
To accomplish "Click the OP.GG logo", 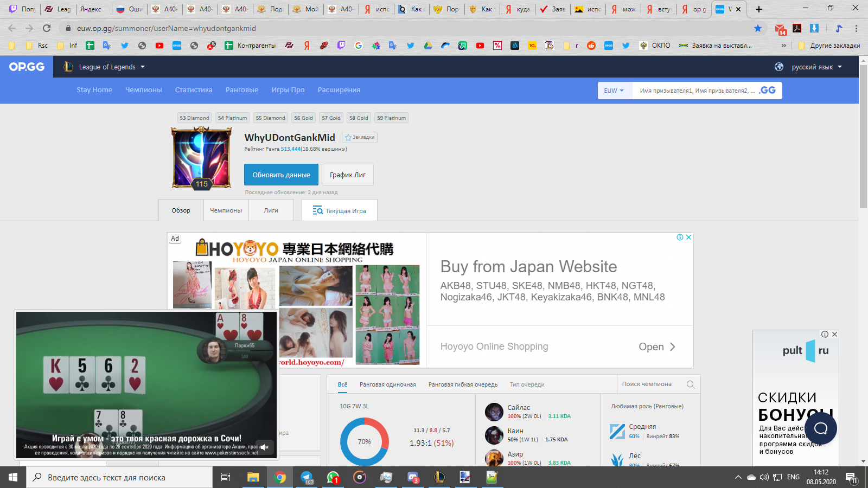I will coord(25,66).
